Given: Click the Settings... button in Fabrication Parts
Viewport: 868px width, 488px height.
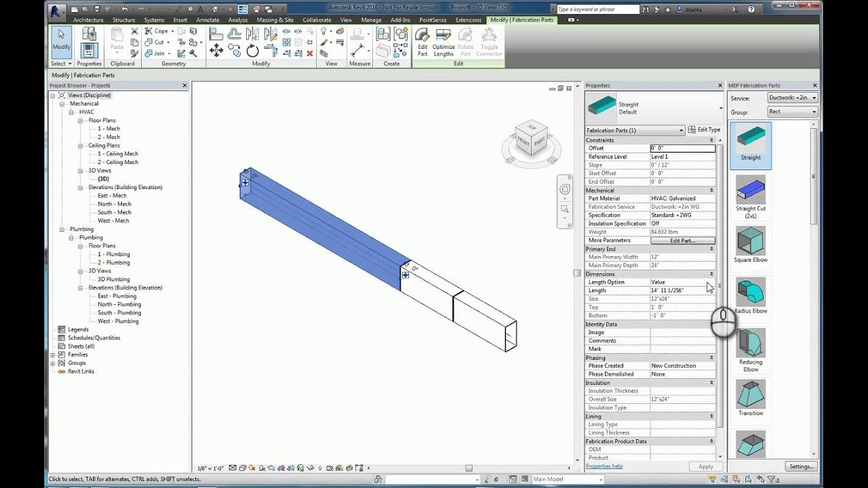Looking at the screenshot, I should (x=801, y=466).
